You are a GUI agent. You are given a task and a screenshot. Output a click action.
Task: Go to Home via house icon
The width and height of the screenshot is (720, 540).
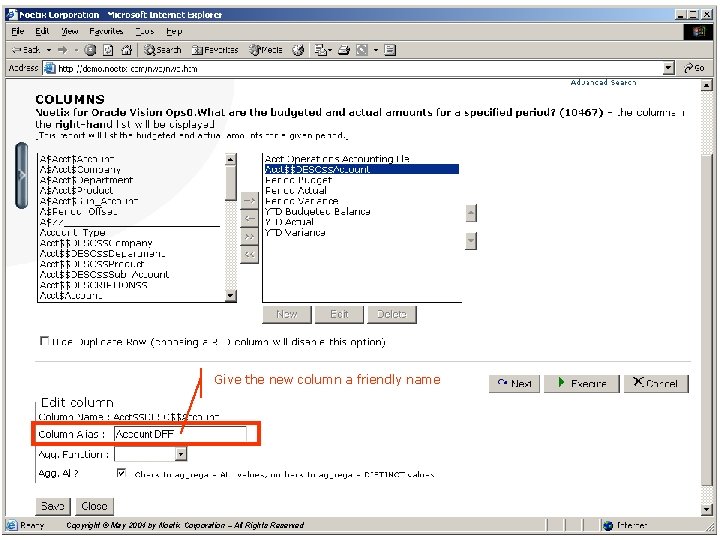point(126,50)
